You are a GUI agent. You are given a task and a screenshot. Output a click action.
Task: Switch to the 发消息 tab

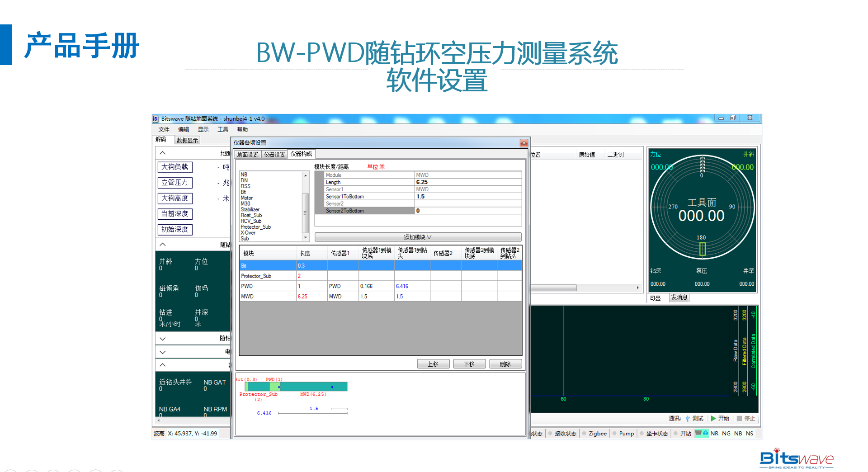coord(679,297)
